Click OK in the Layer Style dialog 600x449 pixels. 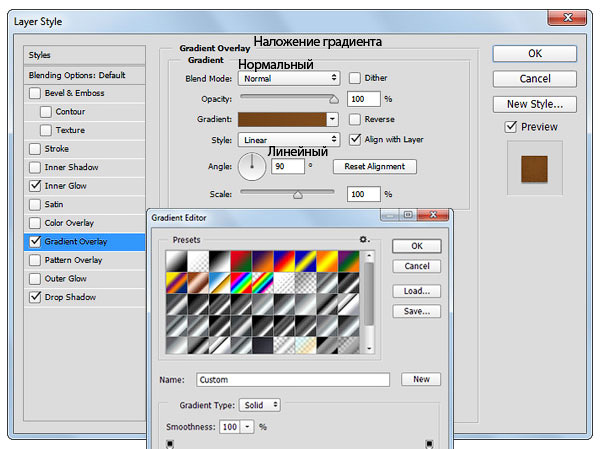[535, 54]
